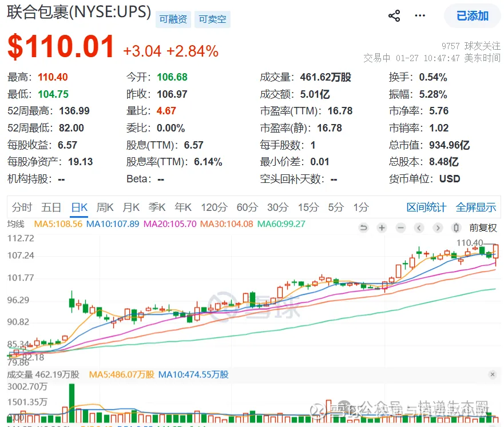504x427 pixels.
Task: Click the stock title 联合包裹(NYSE:UPS)
Action: (x=79, y=12)
